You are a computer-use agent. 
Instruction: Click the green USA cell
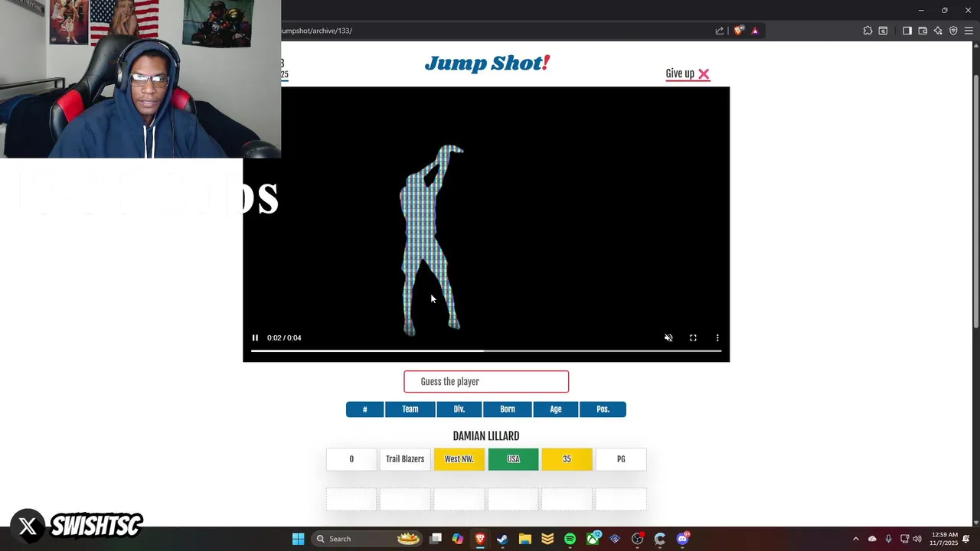click(x=513, y=459)
